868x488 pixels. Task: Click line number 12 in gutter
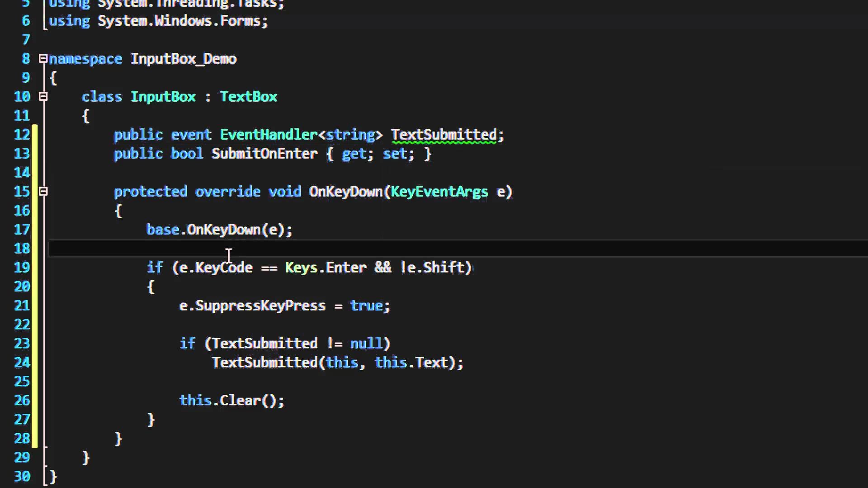tap(22, 135)
